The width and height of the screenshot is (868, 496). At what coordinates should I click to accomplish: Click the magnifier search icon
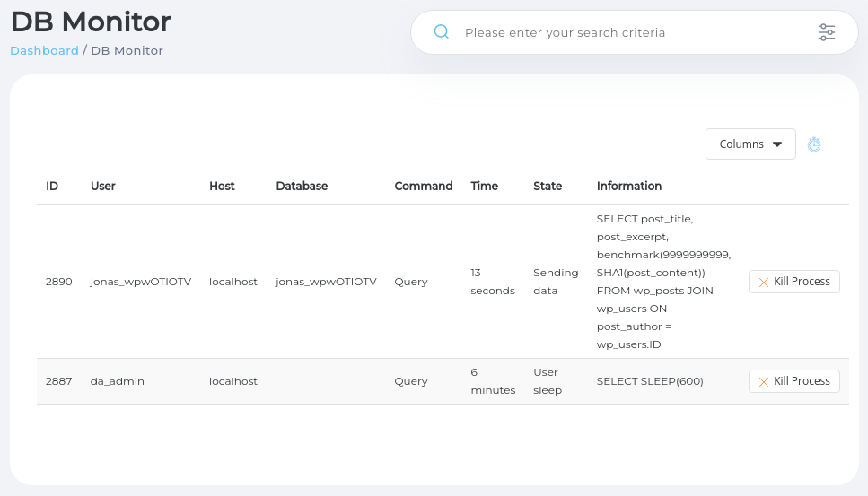(441, 32)
